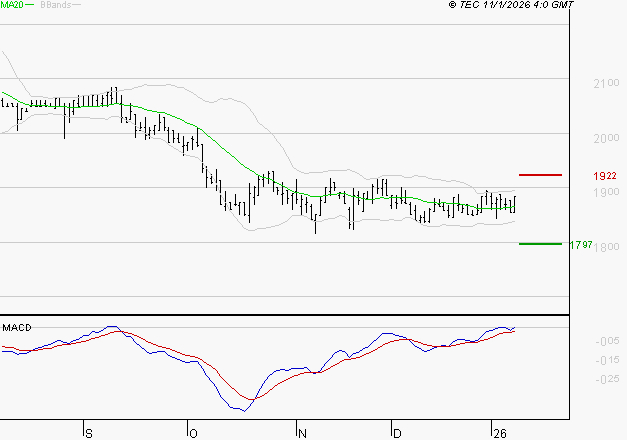627x440 pixels.
Task: Click the 2100 price axis label
Action: (x=604, y=84)
